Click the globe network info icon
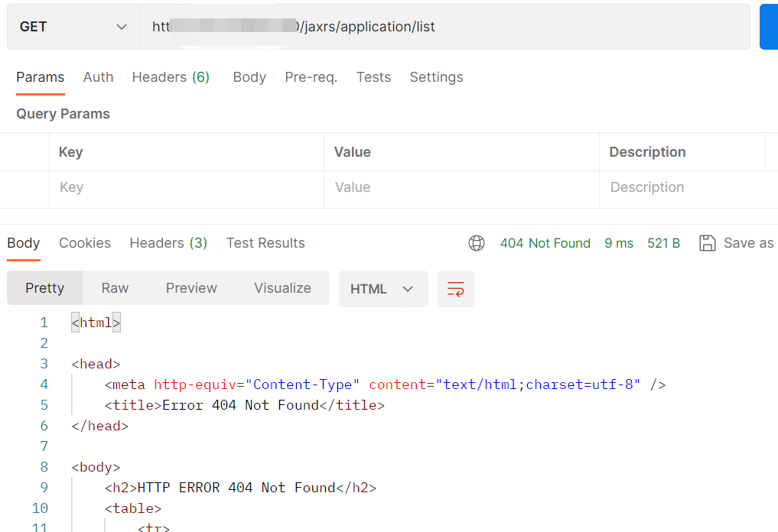 coord(477,243)
